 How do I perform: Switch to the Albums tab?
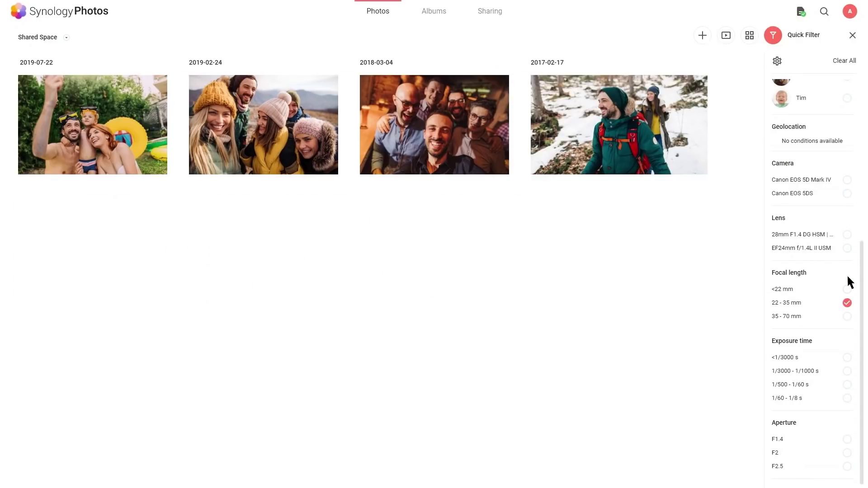point(434,11)
